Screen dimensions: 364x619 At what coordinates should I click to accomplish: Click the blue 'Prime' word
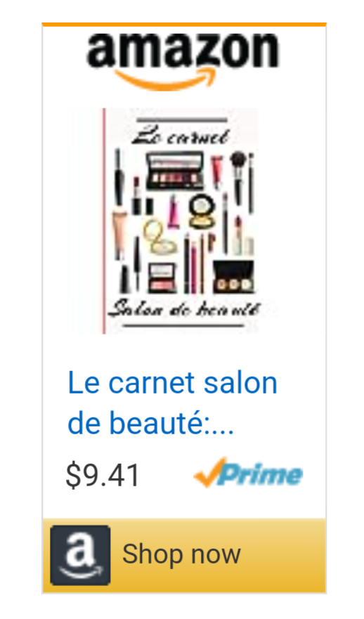pos(261,474)
